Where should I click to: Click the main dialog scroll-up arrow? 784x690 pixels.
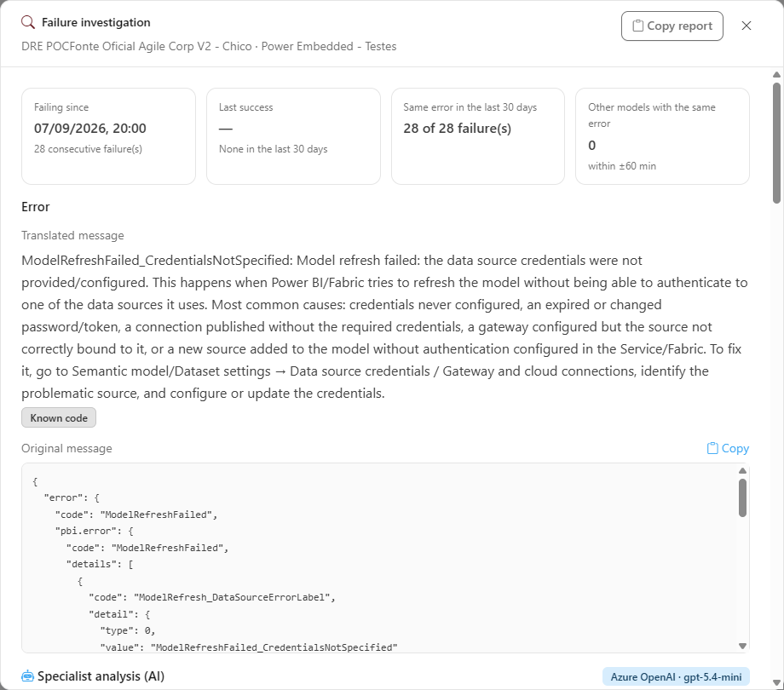776,75
